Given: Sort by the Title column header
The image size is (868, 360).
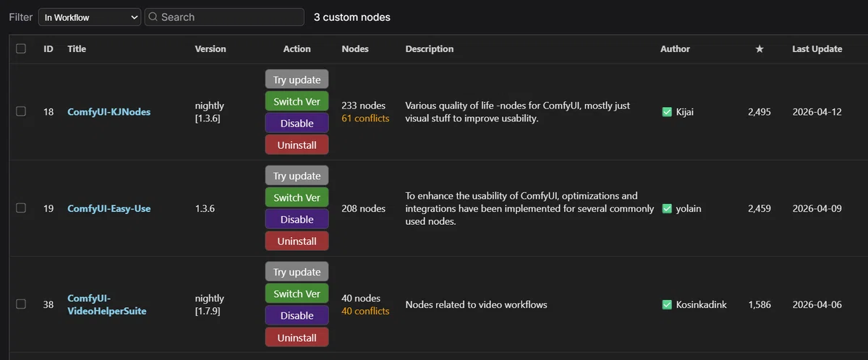Looking at the screenshot, I should tap(77, 49).
